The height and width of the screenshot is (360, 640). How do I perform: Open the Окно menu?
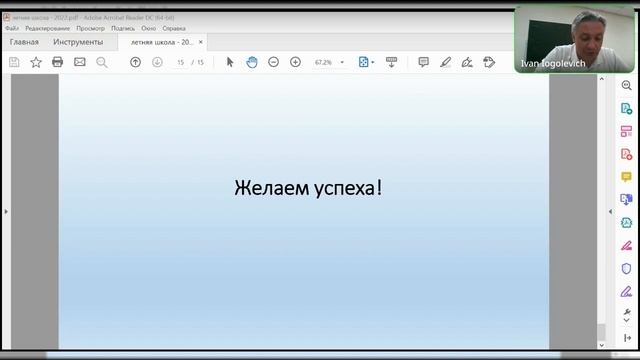[x=149, y=28]
